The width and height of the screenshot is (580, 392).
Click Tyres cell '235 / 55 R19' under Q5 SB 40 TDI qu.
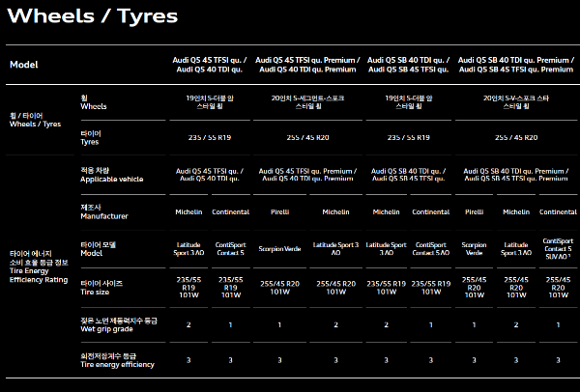[408, 137]
